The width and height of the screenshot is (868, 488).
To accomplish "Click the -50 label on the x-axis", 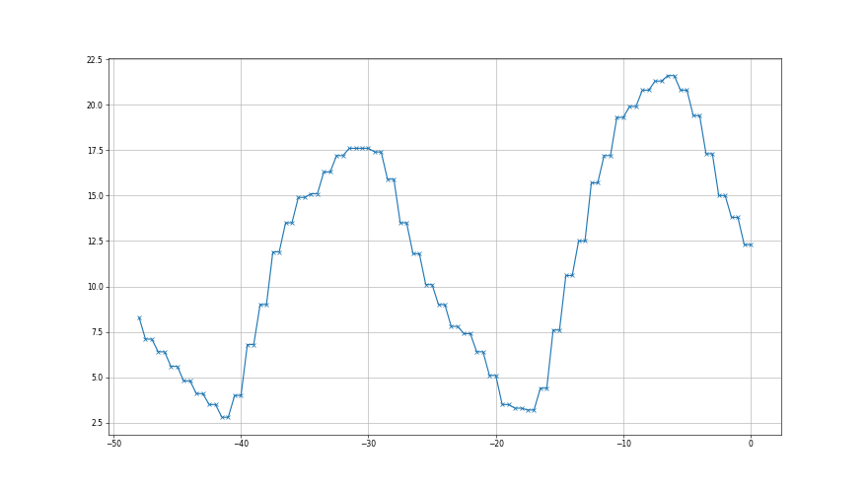I will 112,444.
